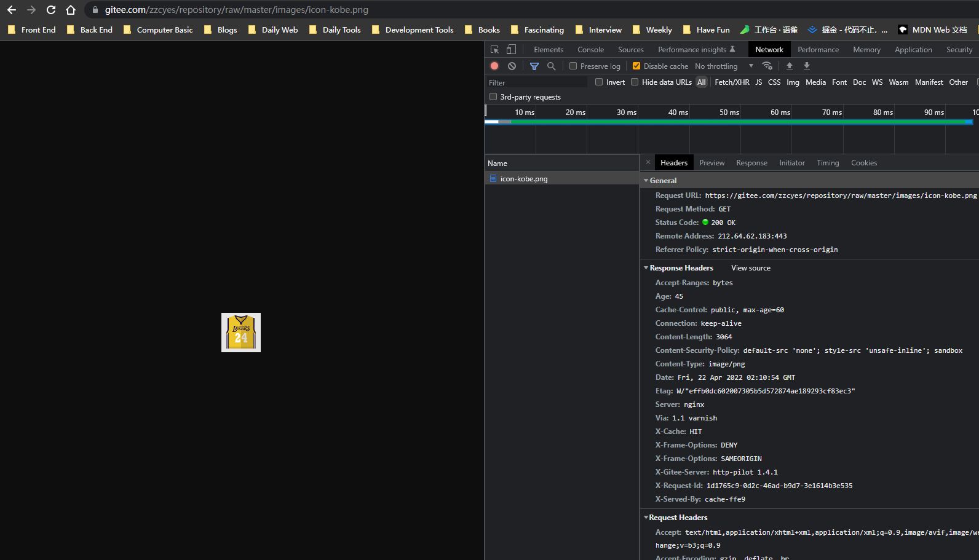Open the Timing tab of the request
The height and width of the screenshot is (560, 979).
tap(828, 163)
